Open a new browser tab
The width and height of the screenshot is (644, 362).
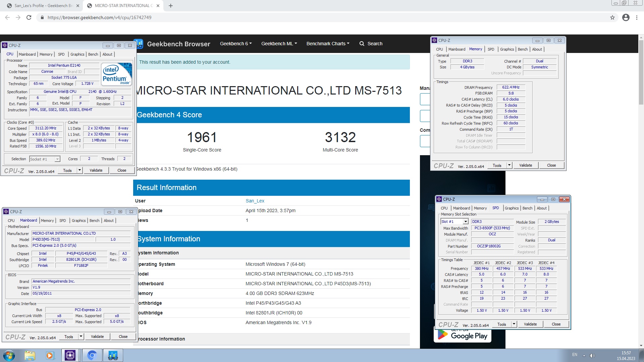click(171, 6)
